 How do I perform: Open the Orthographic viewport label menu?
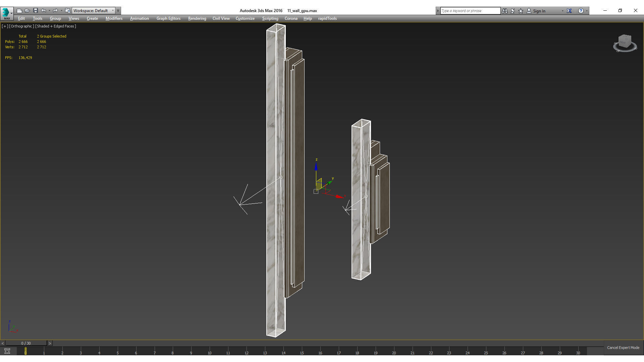[x=21, y=26]
